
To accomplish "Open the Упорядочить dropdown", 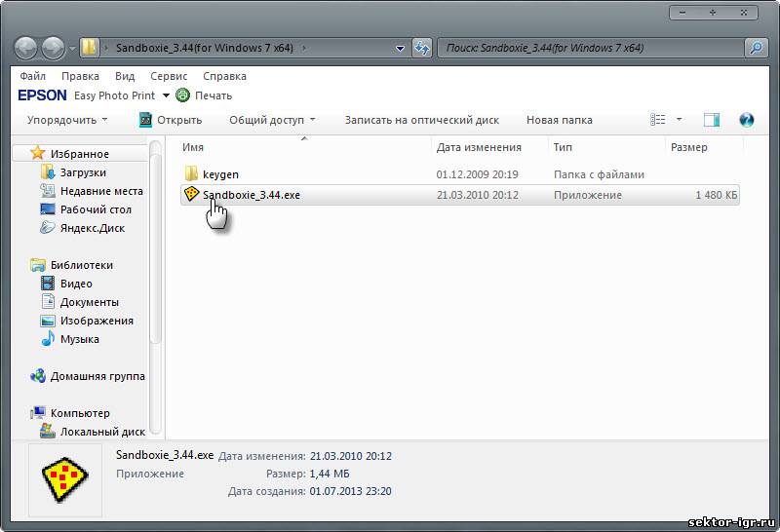I will (x=67, y=120).
